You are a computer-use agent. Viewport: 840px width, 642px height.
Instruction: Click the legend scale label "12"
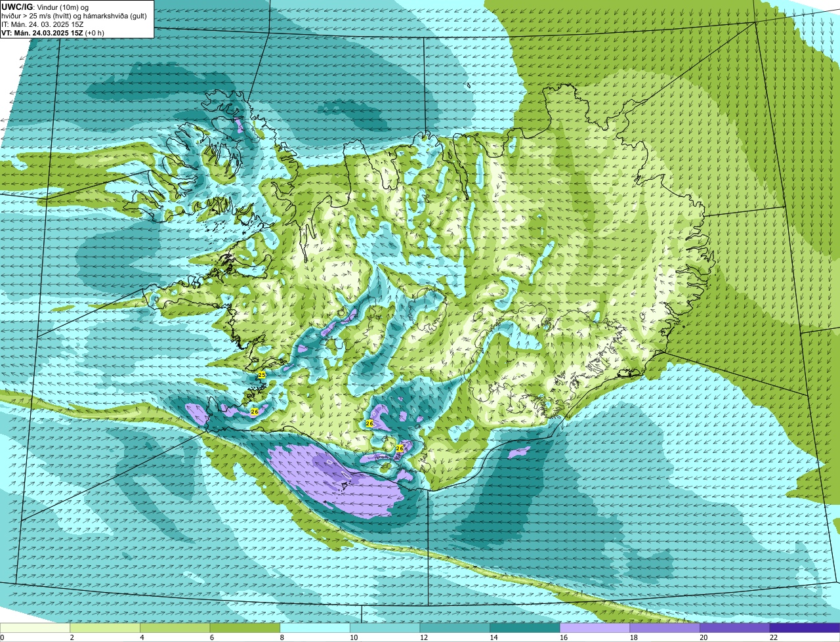[x=424, y=637]
